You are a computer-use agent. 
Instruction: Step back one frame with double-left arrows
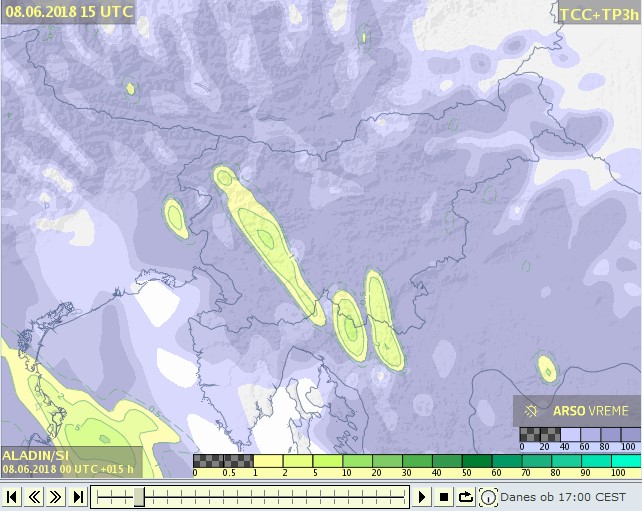34,497
